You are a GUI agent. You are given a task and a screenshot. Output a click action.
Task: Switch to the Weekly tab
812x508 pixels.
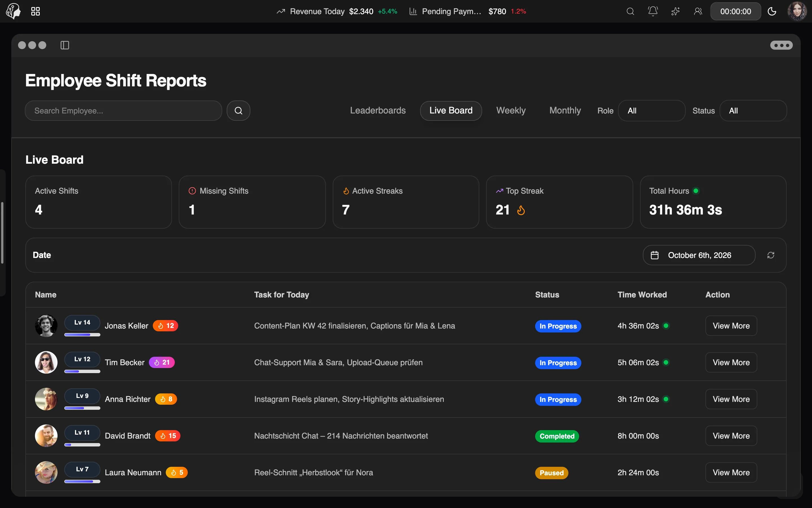(511, 111)
